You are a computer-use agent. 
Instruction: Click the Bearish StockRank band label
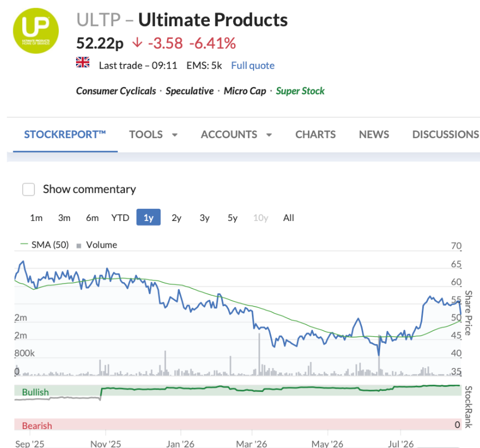click(37, 426)
